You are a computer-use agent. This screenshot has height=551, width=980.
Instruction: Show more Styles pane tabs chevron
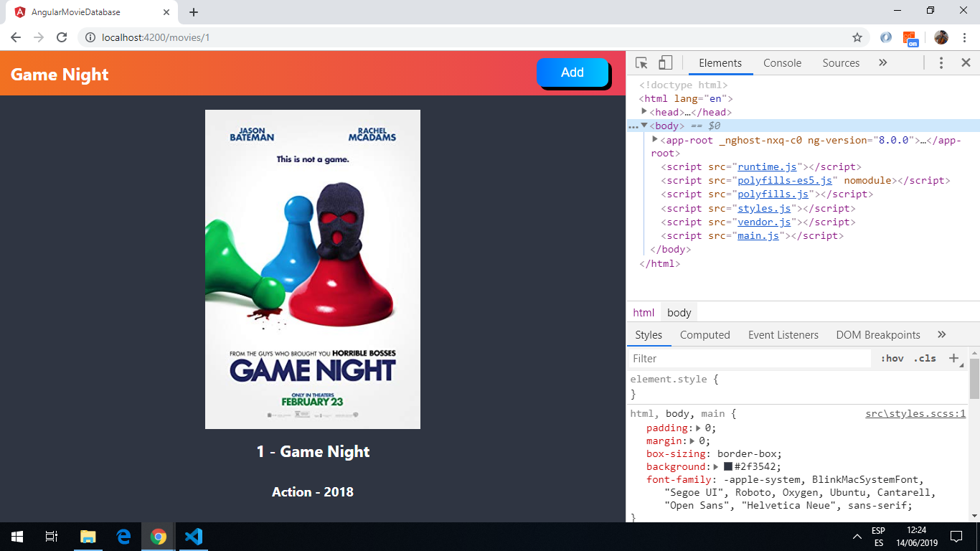(x=942, y=334)
